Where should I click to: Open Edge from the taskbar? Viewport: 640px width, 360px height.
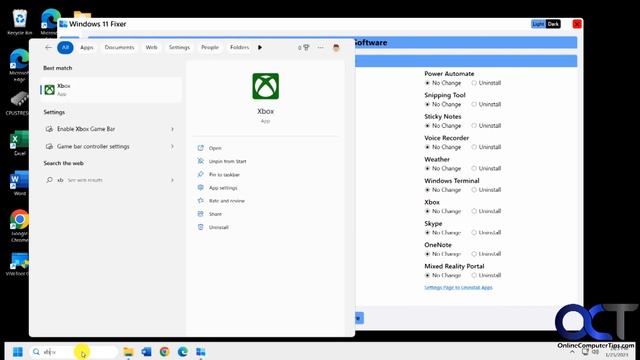pos(182,352)
